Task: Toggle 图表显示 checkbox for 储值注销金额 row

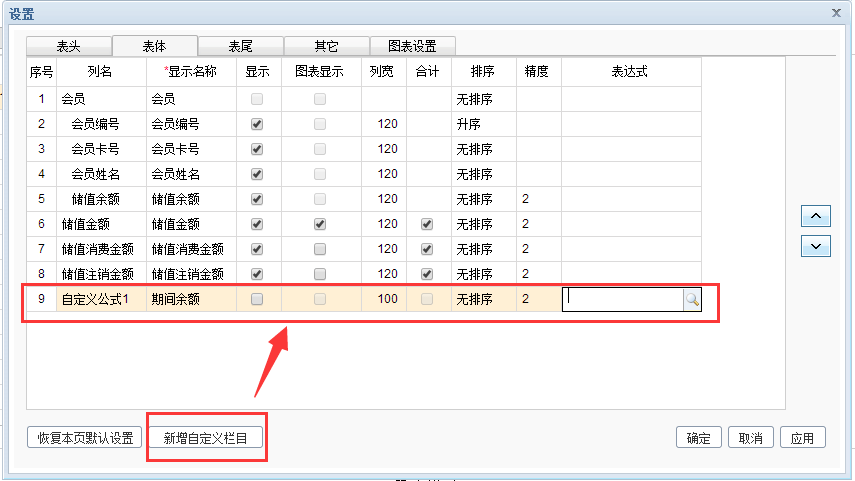Action: 320,274
